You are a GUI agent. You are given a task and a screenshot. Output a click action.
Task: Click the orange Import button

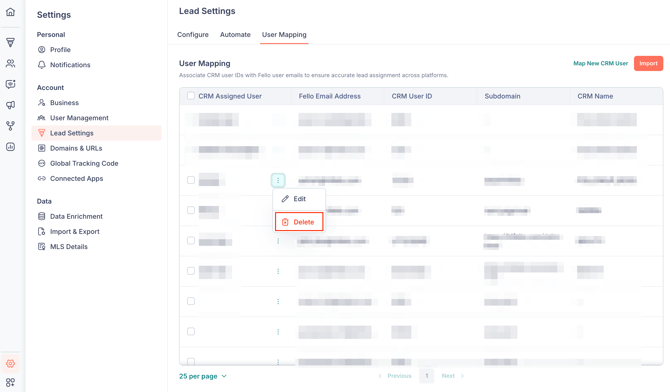tap(648, 63)
